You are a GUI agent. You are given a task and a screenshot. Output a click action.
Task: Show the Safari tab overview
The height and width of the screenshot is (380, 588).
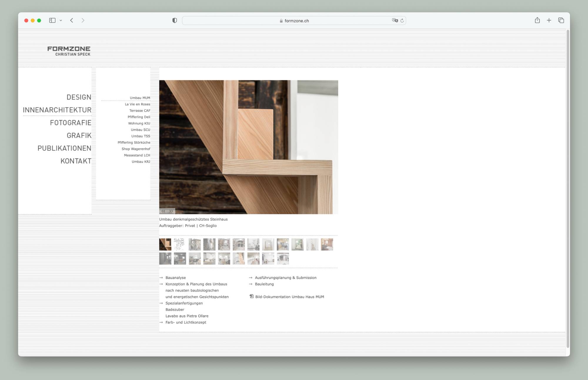pos(561,20)
